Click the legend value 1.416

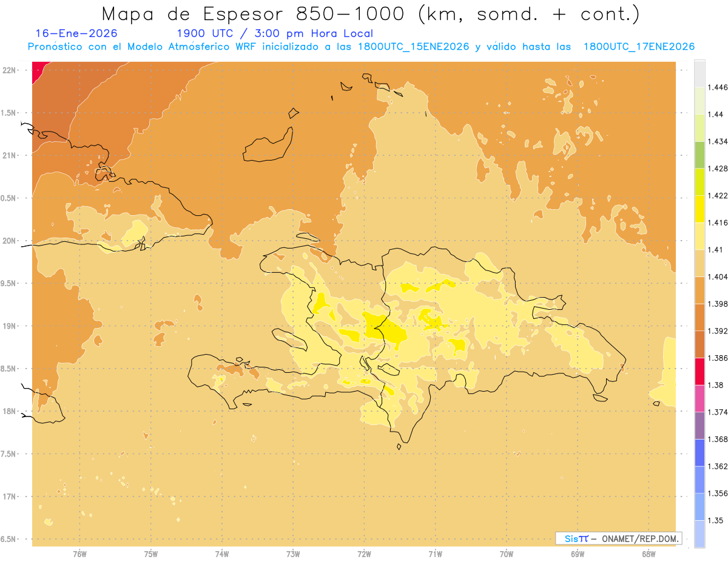pyautogui.click(x=717, y=222)
